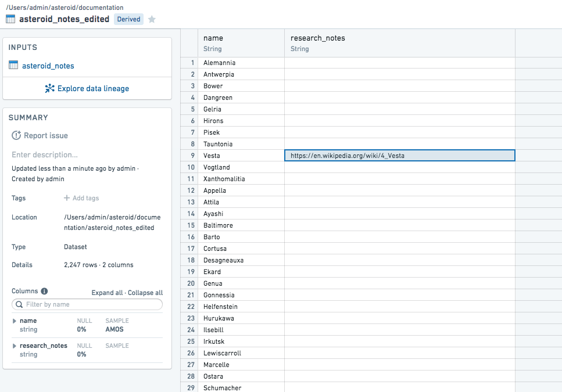
Task: Click the Derived badge
Action: pos(128,19)
